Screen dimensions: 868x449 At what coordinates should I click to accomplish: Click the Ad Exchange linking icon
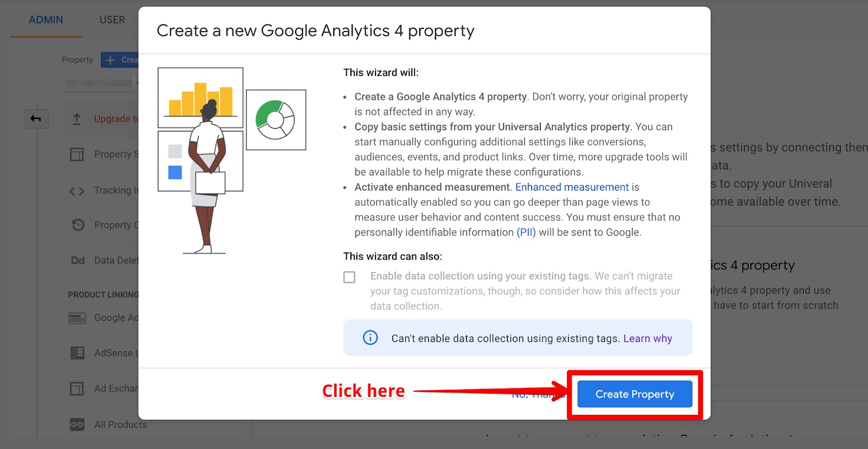pyautogui.click(x=77, y=389)
